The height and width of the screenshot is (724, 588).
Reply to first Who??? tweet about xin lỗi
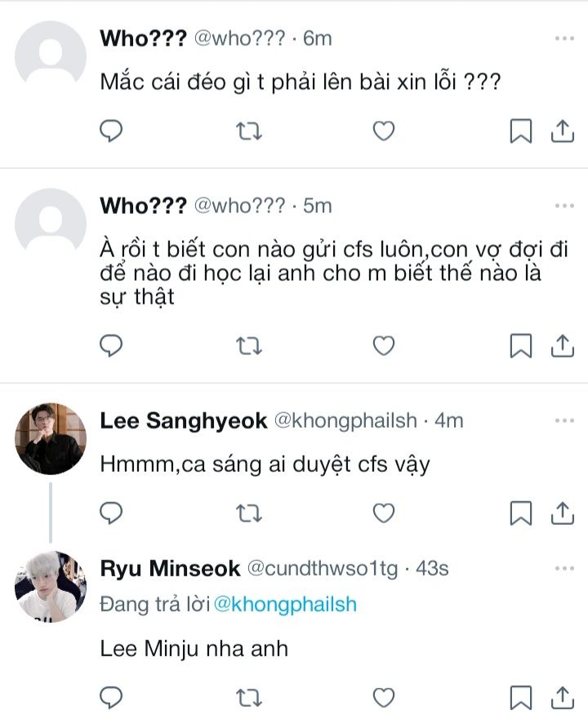(x=111, y=131)
